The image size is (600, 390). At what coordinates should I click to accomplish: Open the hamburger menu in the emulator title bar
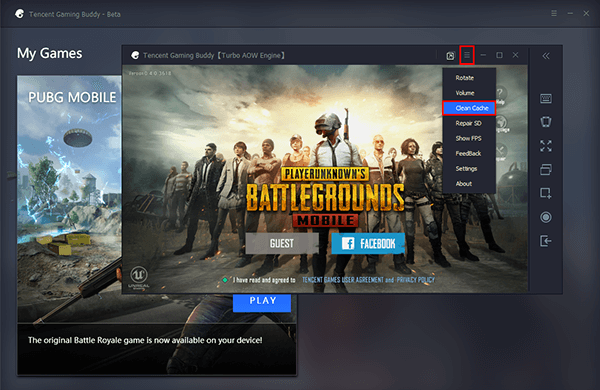tap(467, 55)
